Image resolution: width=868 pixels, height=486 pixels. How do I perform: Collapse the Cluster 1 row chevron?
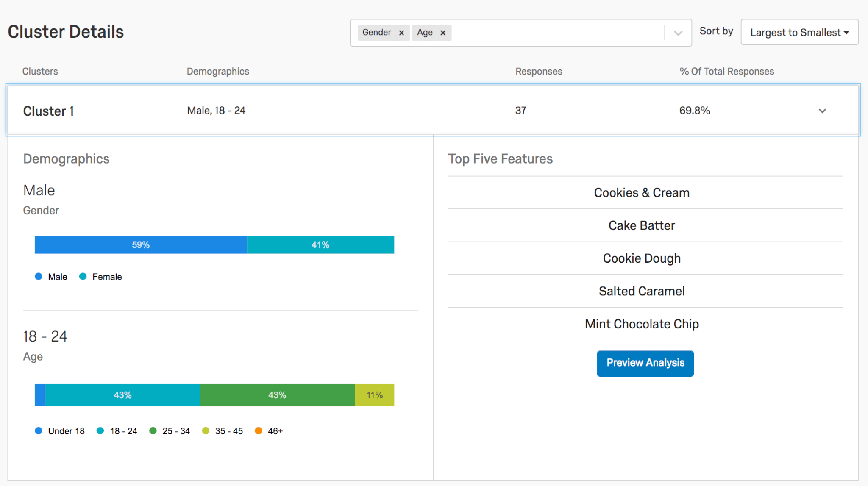[822, 111]
